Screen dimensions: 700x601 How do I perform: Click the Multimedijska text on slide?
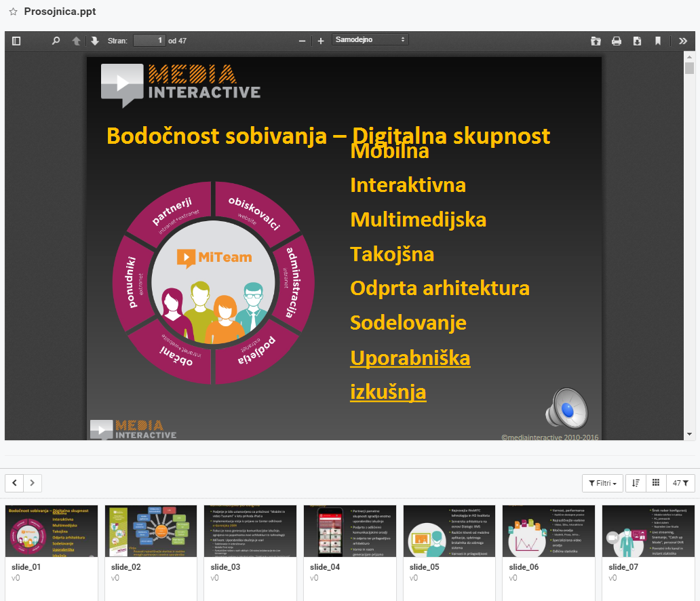click(x=419, y=220)
